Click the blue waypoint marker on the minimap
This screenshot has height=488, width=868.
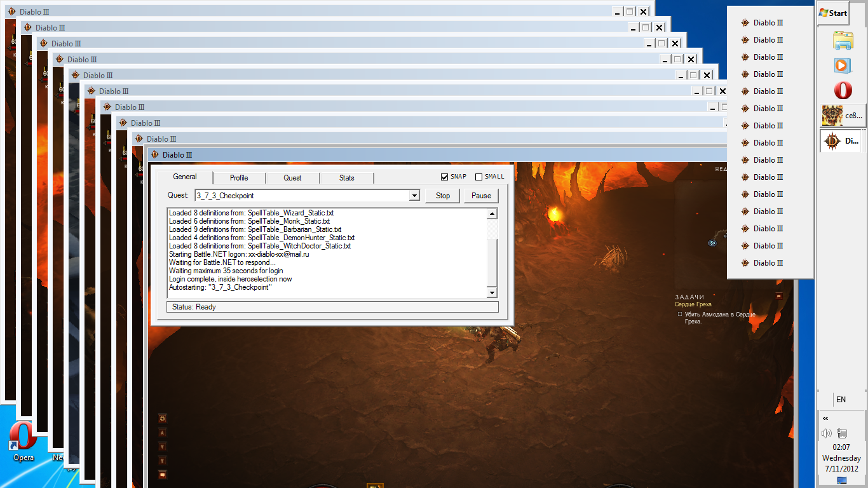(x=712, y=243)
